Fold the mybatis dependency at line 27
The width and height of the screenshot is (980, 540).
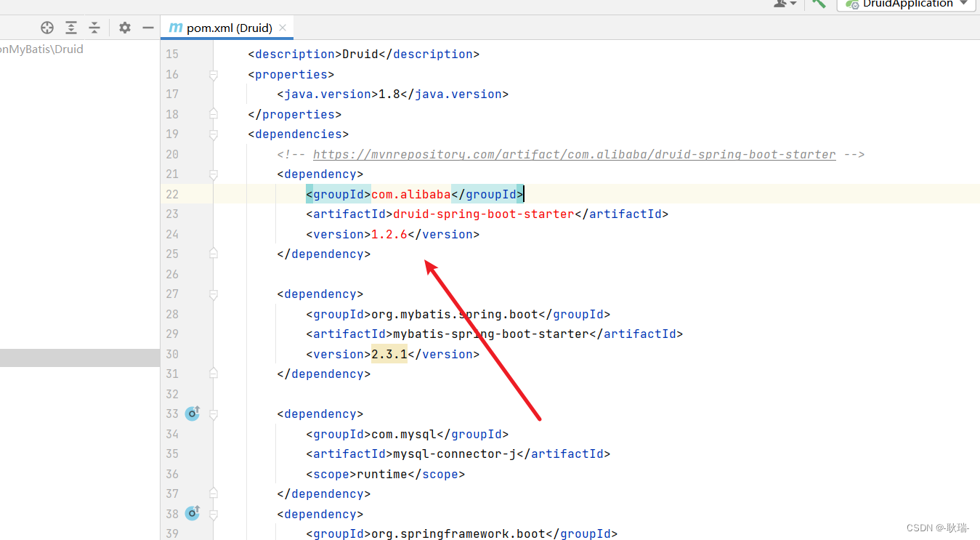(214, 294)
